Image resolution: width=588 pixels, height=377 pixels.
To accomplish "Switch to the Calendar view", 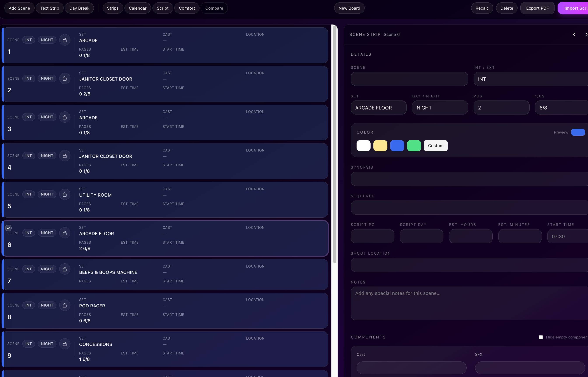I will [137, 8].
